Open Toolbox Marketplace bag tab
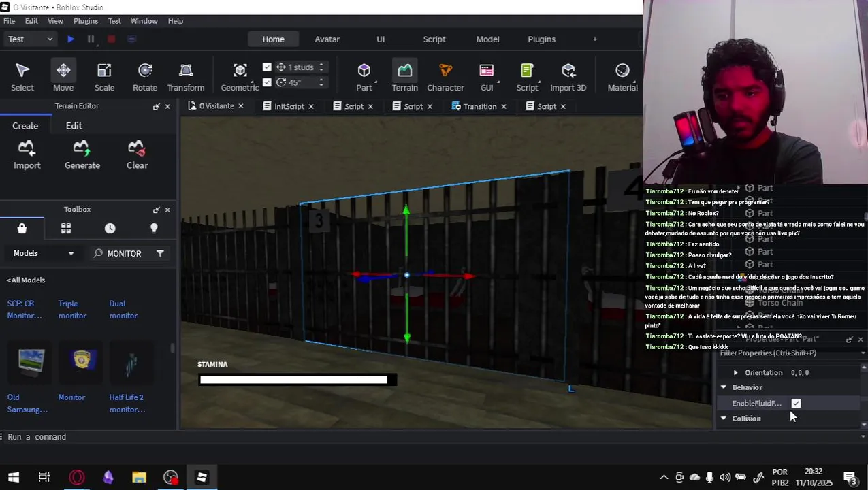The width and height of the screenshot is (868, 490). tap(22, 229)
